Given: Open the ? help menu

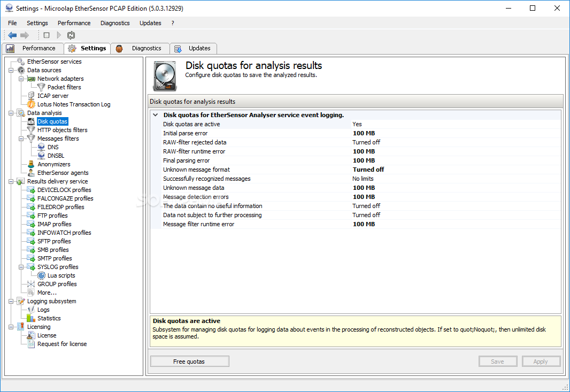Looking at the screenshot, I should (173, 23).
